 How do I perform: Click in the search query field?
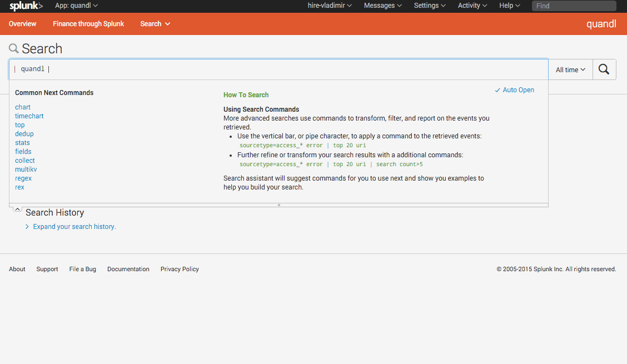tap(278, 69)
